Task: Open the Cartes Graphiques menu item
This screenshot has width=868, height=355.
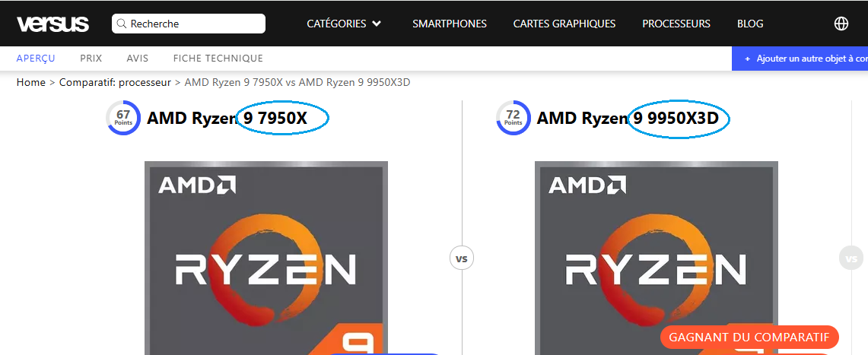Action: click(x=564, y=24)
